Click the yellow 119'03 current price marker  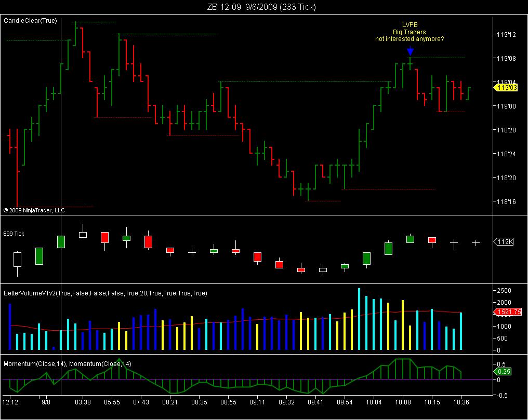coord(506,88)
